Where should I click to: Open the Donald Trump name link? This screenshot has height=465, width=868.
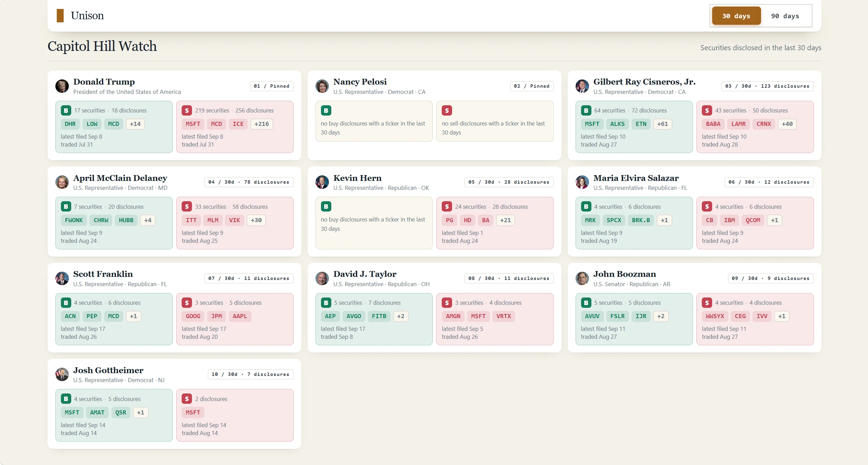tap(104, 82)
